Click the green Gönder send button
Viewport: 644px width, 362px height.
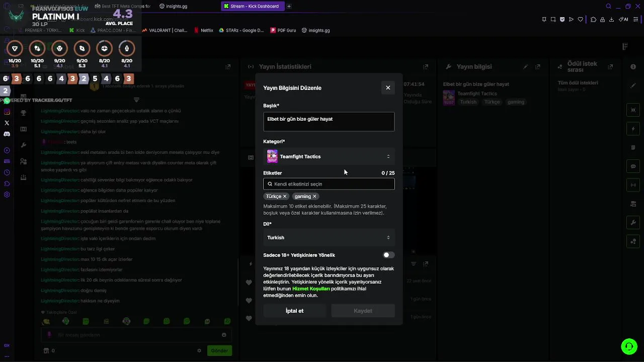(x=219, y=350)
